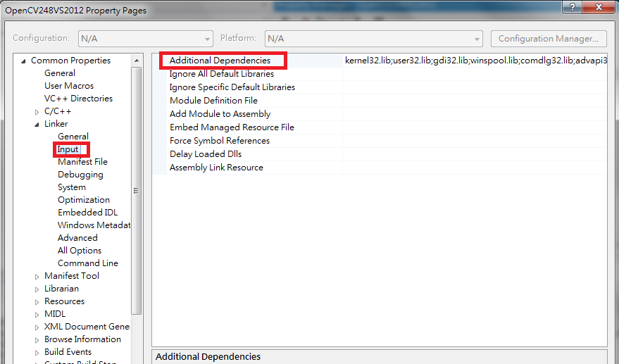Select the Linker tree item
The width and height of the screenshot is (619, 364).
click(x=56, y=124)
